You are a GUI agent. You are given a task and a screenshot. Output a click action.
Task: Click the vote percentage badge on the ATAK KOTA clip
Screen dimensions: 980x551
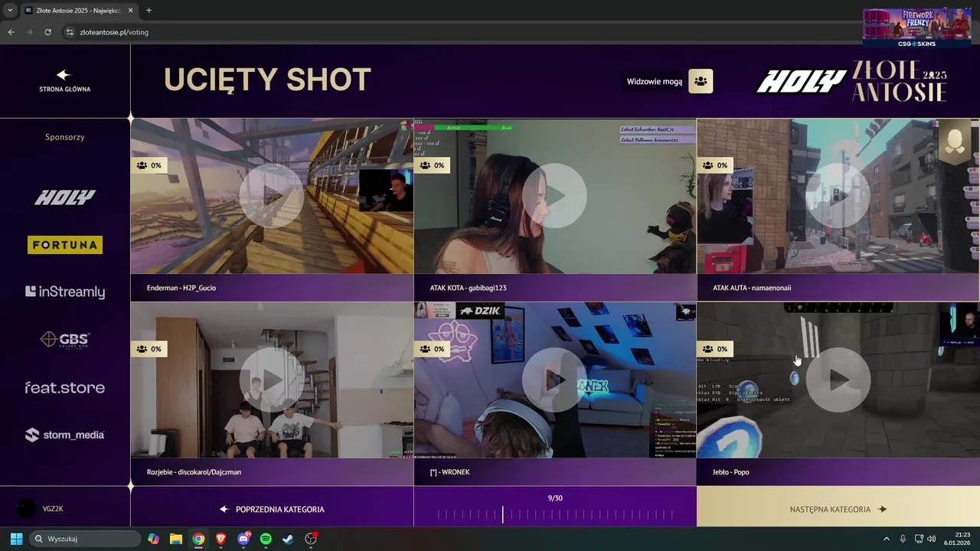click(432, 165)
